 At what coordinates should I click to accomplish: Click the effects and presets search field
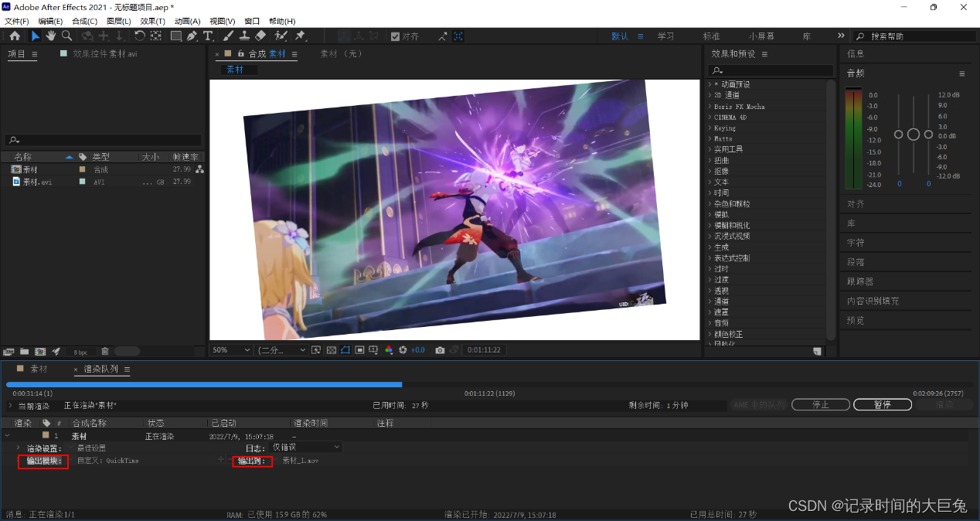[x=771, y=70]
